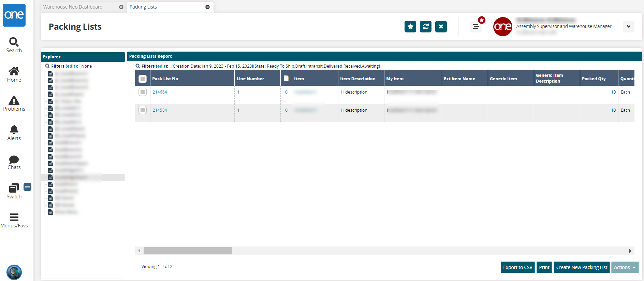
Task: Edit the Explorer filters
Action: [71, 66]
